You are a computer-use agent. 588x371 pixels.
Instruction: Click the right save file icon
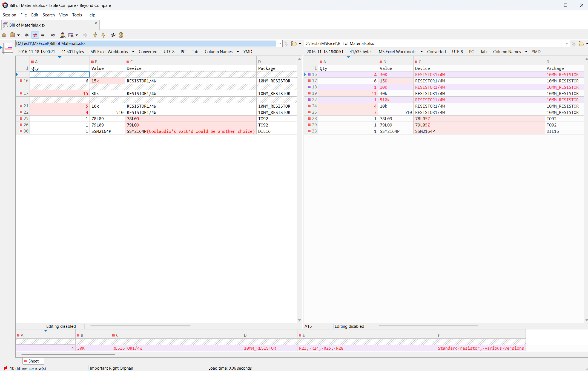coord(574,44)
